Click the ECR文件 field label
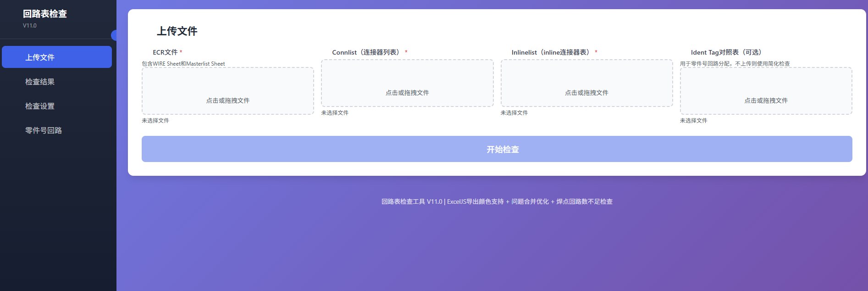 (x=165, y=52)
